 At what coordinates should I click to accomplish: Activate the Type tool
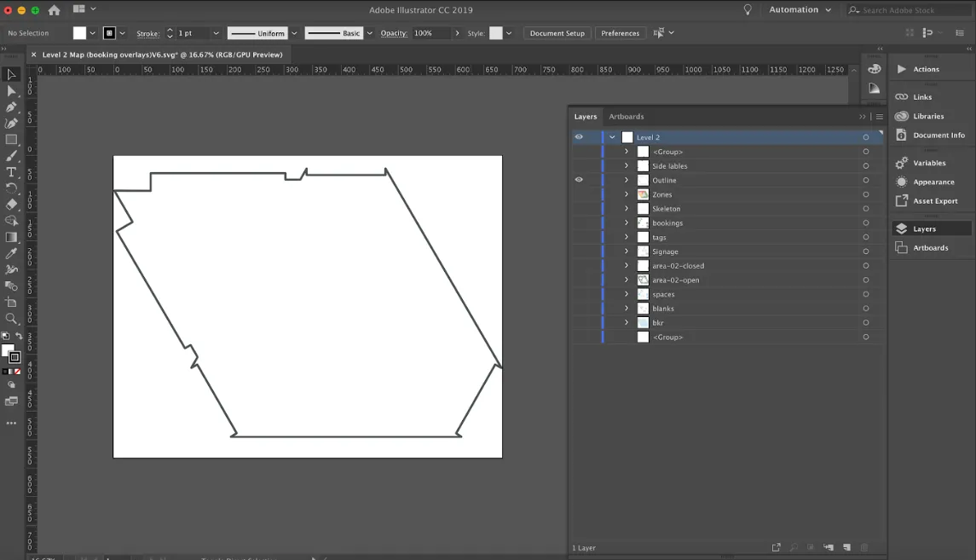coord(11,172)
